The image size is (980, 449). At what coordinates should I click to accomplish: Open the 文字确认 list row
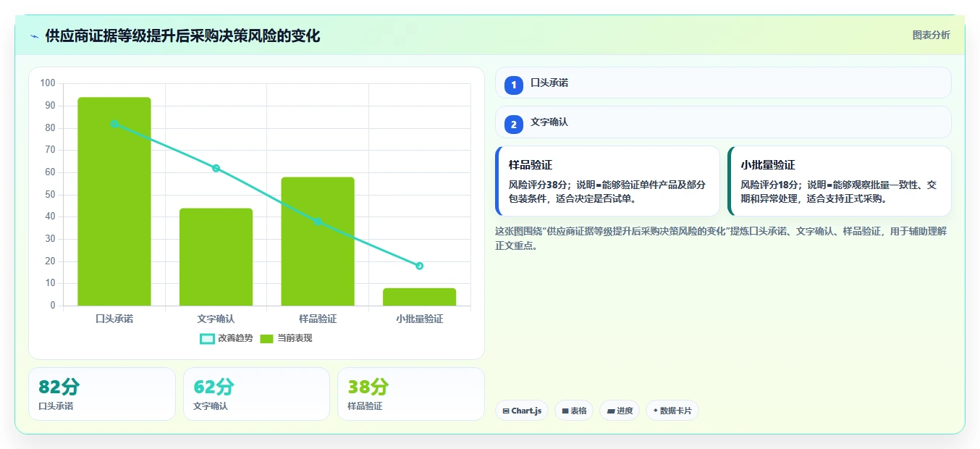(723, 122)
